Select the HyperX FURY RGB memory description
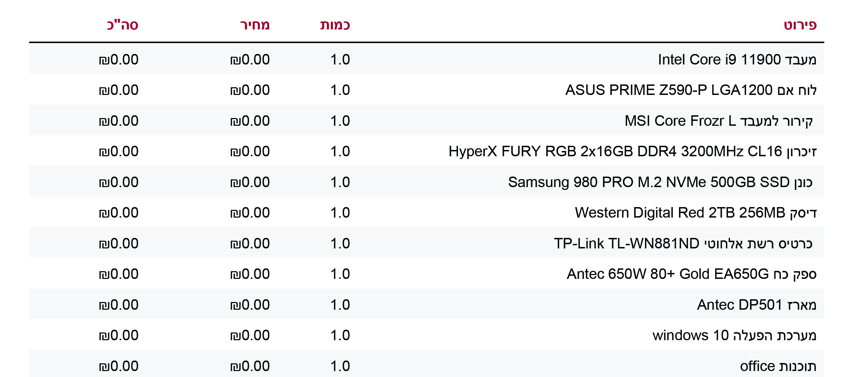868x377 pixels. (632, 152)
